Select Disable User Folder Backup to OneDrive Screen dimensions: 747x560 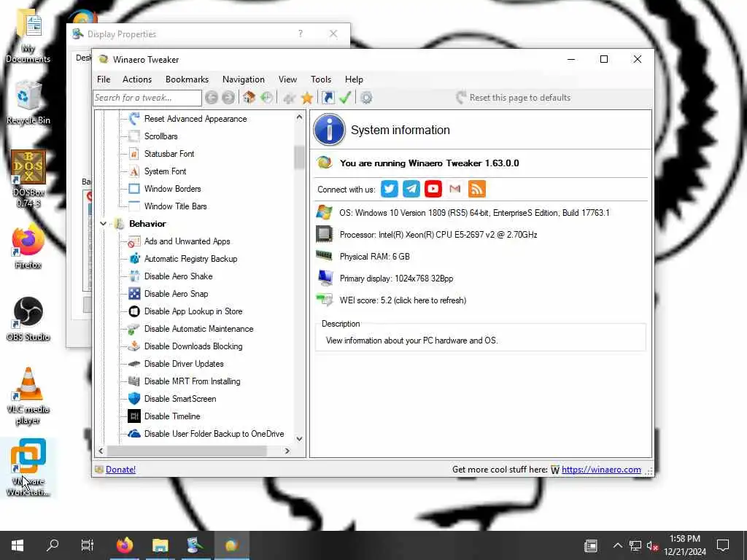[x=214, y=434]
